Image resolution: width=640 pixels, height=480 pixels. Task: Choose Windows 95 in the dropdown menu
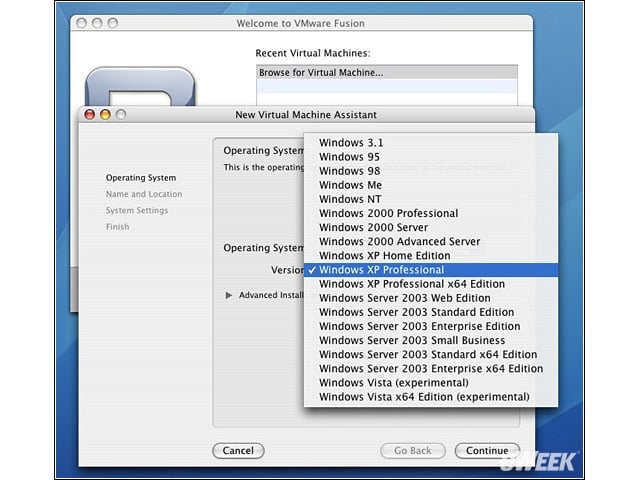tap(431, 157)
